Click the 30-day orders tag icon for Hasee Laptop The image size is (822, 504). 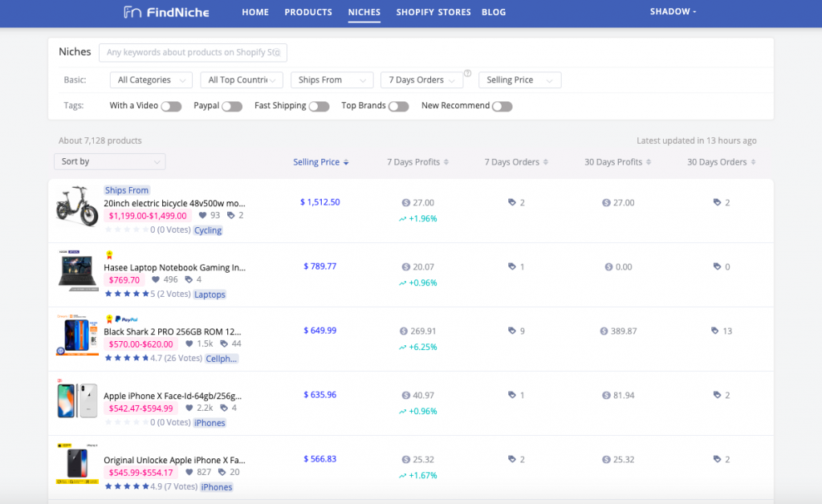point(717,266)
